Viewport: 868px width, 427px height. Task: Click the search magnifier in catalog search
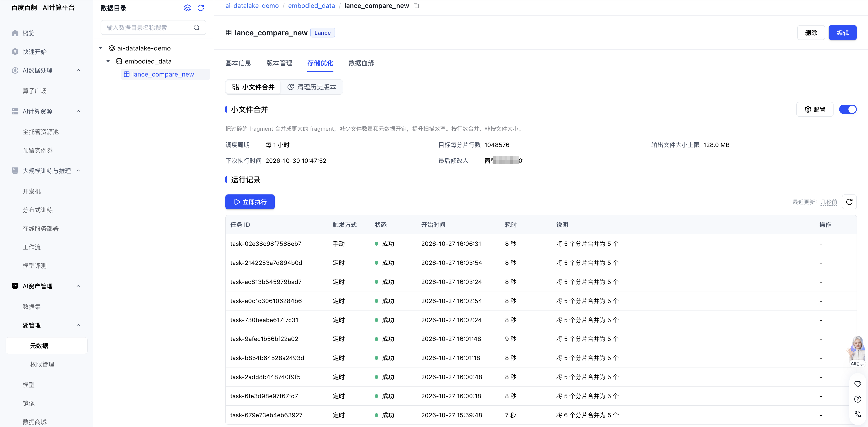[x=197, y=28]
